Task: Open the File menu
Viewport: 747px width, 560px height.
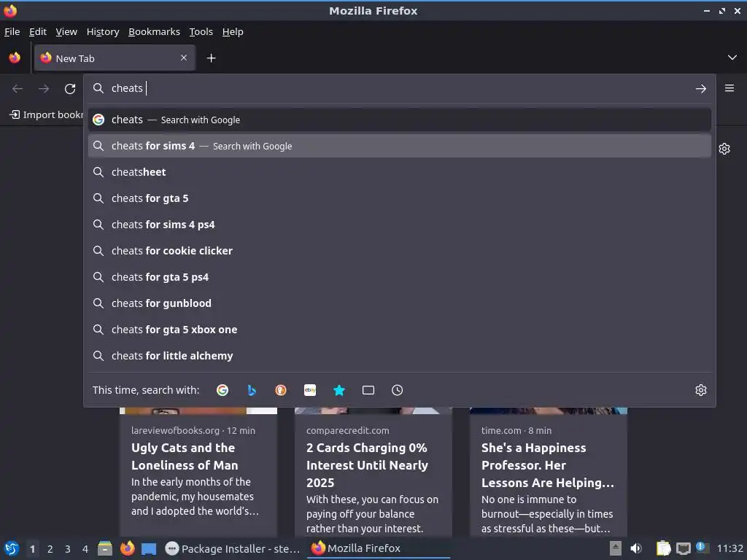Action: click(x=12, y=32)
